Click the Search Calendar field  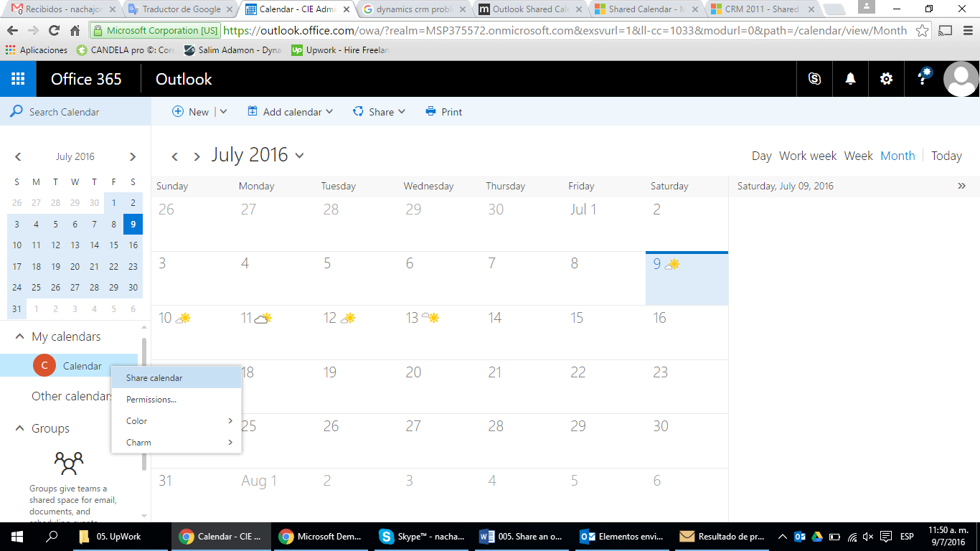click(75, 112)
